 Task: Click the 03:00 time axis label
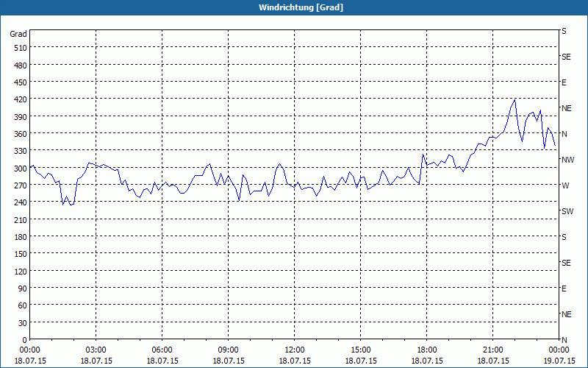pos(96,350)
